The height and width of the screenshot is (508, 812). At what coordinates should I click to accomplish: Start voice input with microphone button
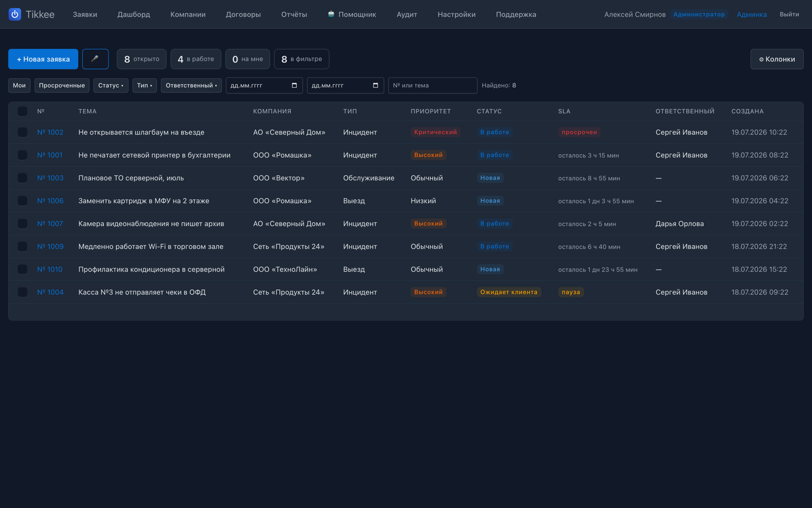point(95,59)
